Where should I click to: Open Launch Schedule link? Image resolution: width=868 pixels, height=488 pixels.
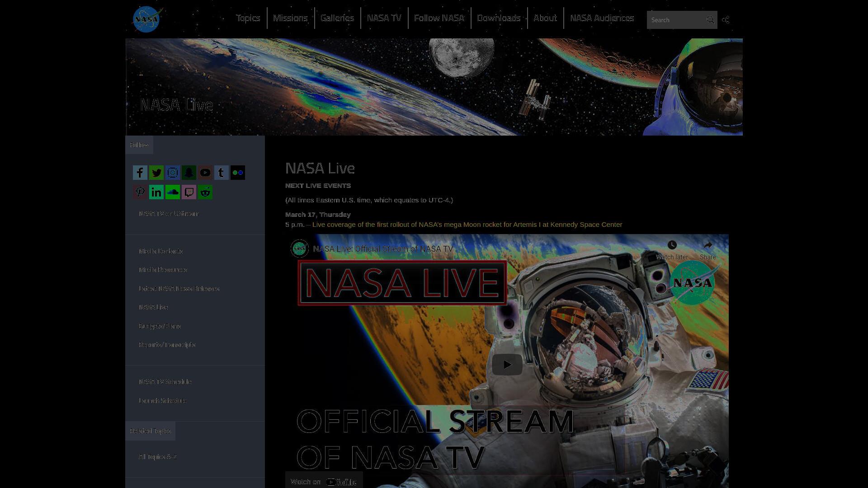(x=162, y=401)
